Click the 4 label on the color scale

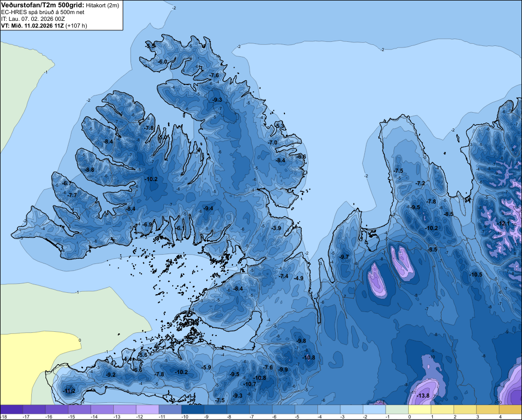(x=500, y=417)
